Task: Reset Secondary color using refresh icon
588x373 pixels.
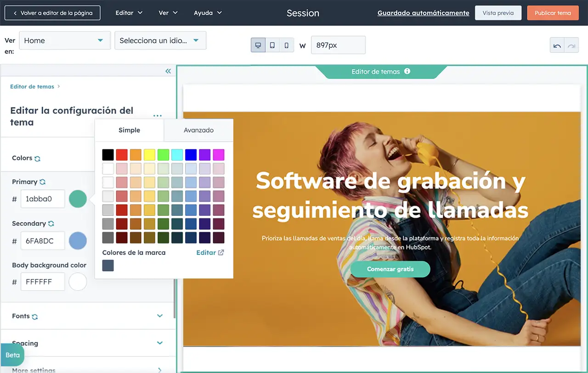Action: (51, 224)
